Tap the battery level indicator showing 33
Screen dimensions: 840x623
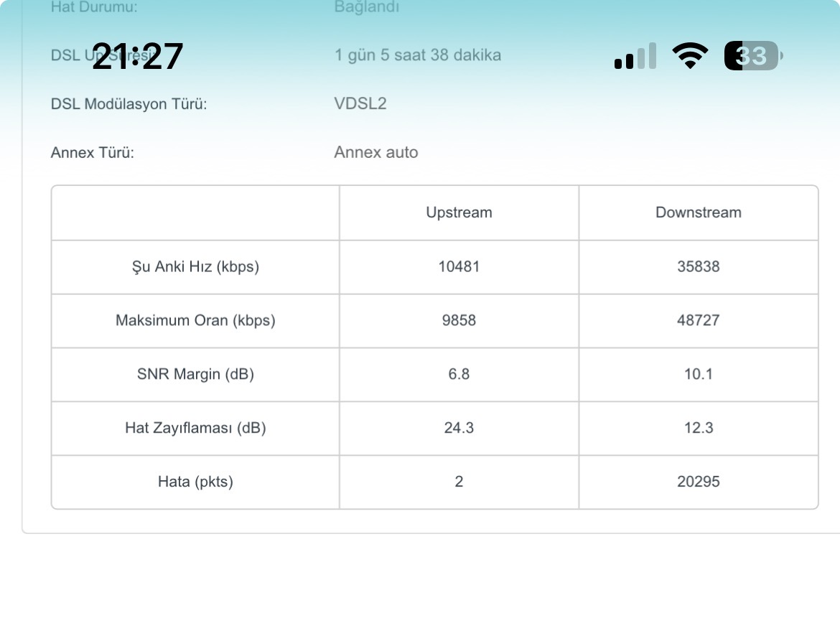(x=752, y=56)
